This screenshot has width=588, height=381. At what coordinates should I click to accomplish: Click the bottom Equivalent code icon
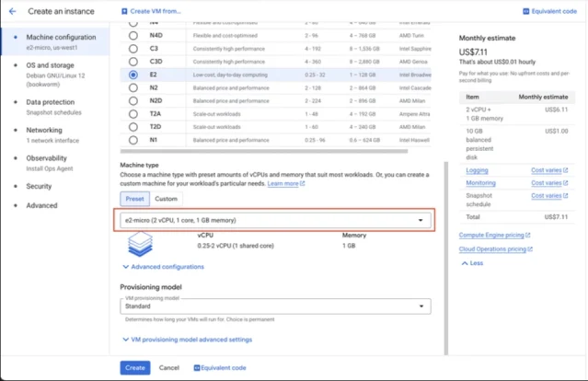click(x=197, y=368)
